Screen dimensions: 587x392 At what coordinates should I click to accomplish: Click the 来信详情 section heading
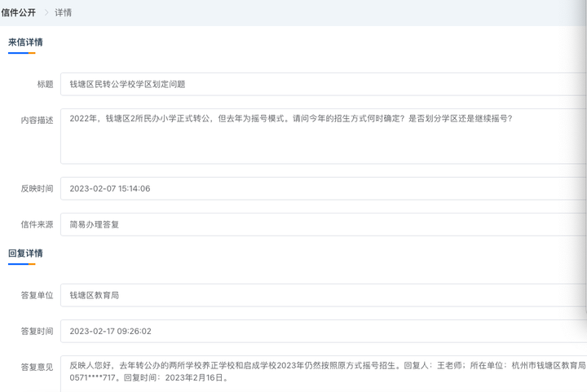(x=25, y=42)
